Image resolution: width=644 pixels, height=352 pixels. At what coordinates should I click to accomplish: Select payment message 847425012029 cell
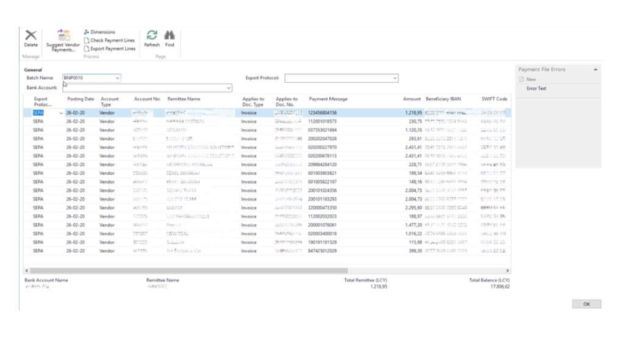[x=323, y=250]
